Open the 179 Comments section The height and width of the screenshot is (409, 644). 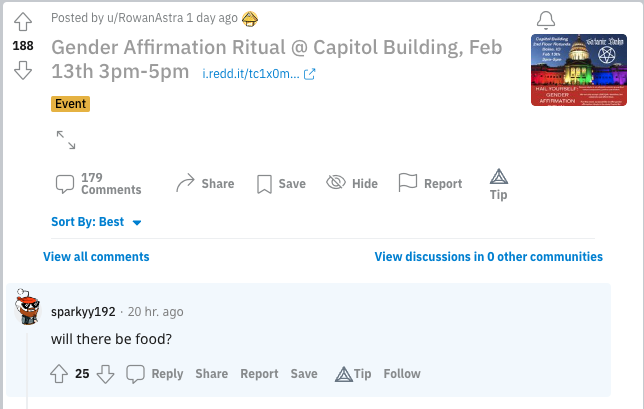point(99,184)
